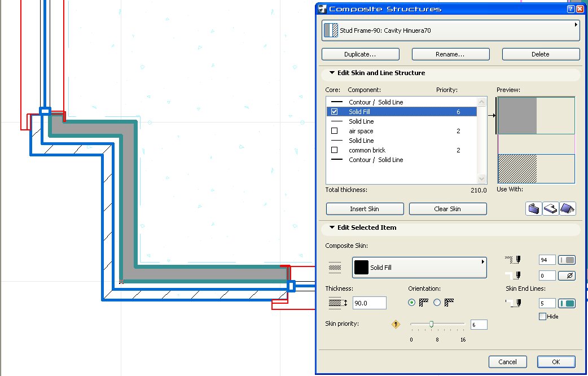This screenshot has width=588, height=376.
Task: Click the teal skin end line color swatch
Action: coord(567,303)
